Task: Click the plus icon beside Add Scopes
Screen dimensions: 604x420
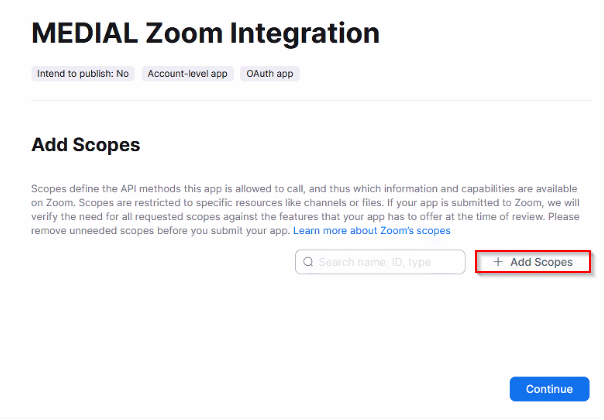Action: click(x=498, y=262)
